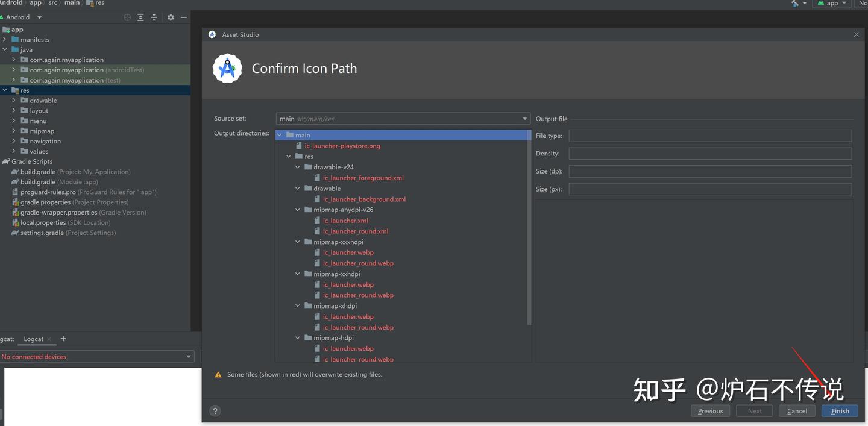The height and width of the screenshot is (426, 868).
Task: Click the Expand All icon in project panel
Action: pos(140,17)
